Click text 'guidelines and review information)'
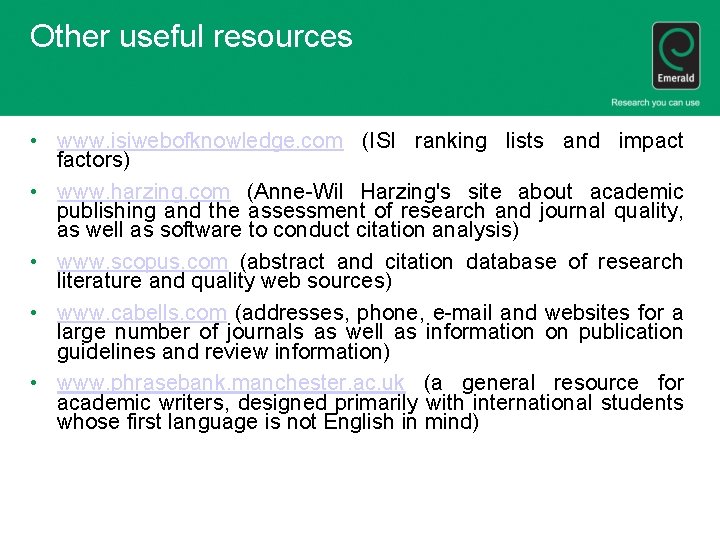Viewport: 720px width, 540px height. 224,352
